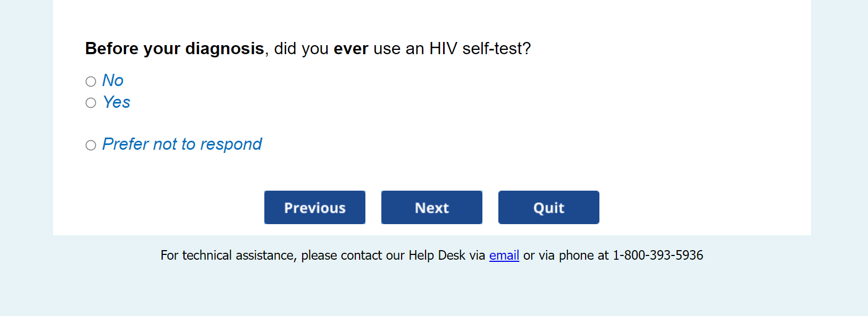Click the blue 'Yes' answer label
This screenshot has height=316, width=868.
[x=116, y=102]
